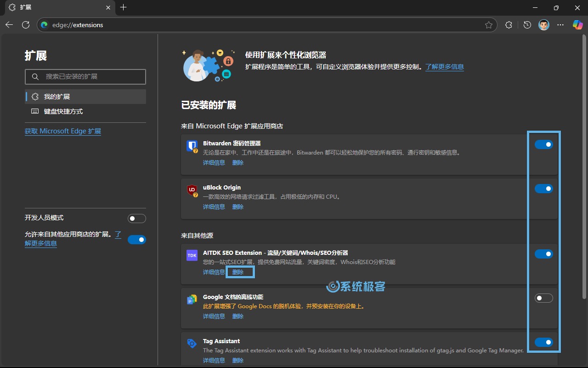Image resolution: width=588 pixels, height=368 pixels.
Task: Open the 了解更多信息 link in the header
Action: (x=445, y=67)
